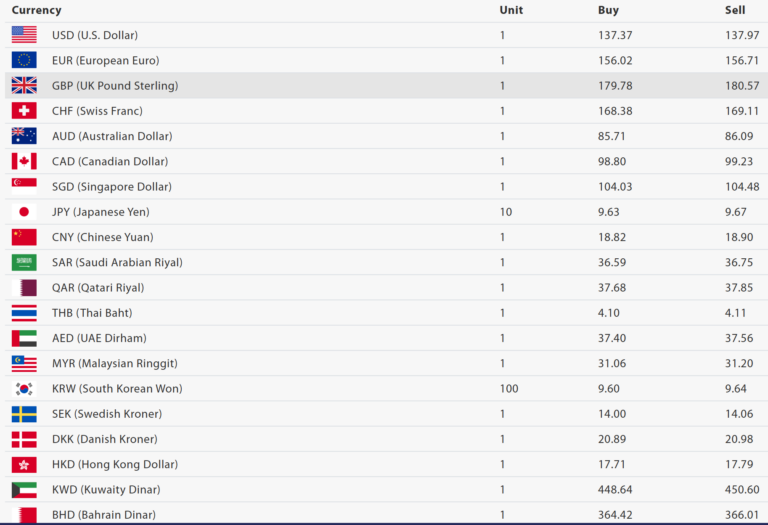
Task: Click the United States flag icon
Action: tap(24, 35)
